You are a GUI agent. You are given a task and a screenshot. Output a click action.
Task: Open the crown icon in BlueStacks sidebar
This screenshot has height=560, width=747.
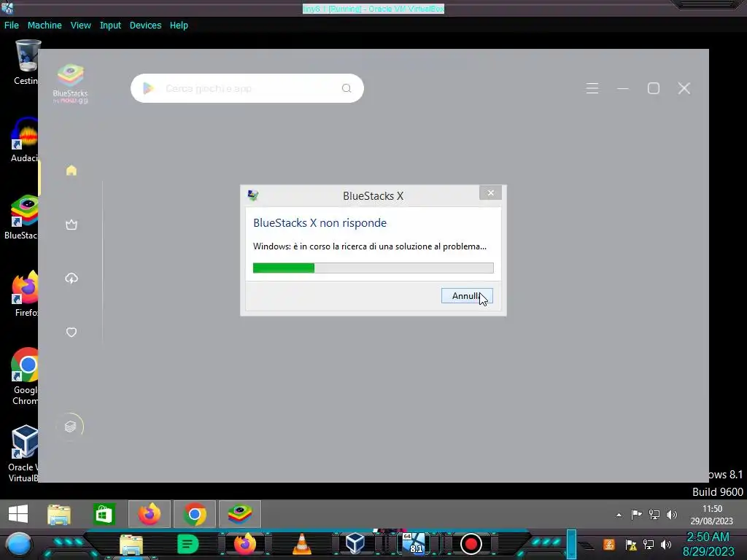tap(71, 225)
